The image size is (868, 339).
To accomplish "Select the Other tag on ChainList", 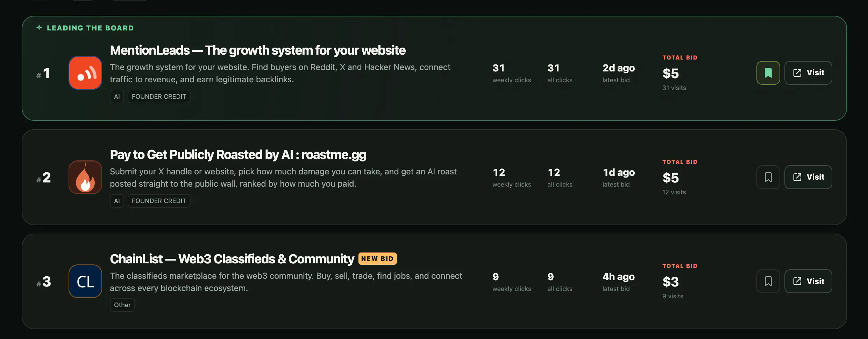I will pyautogui.click(x=122, y=305).
